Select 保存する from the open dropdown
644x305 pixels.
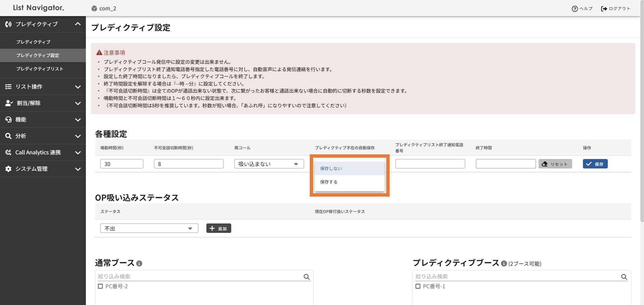pyautogui.click(x=329, y=182)
